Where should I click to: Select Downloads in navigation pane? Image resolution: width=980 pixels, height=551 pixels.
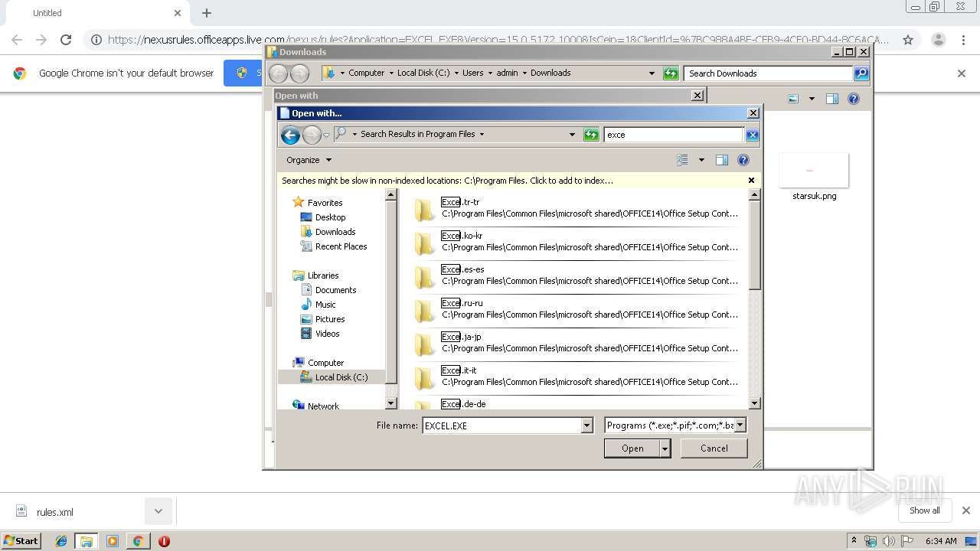335,232
